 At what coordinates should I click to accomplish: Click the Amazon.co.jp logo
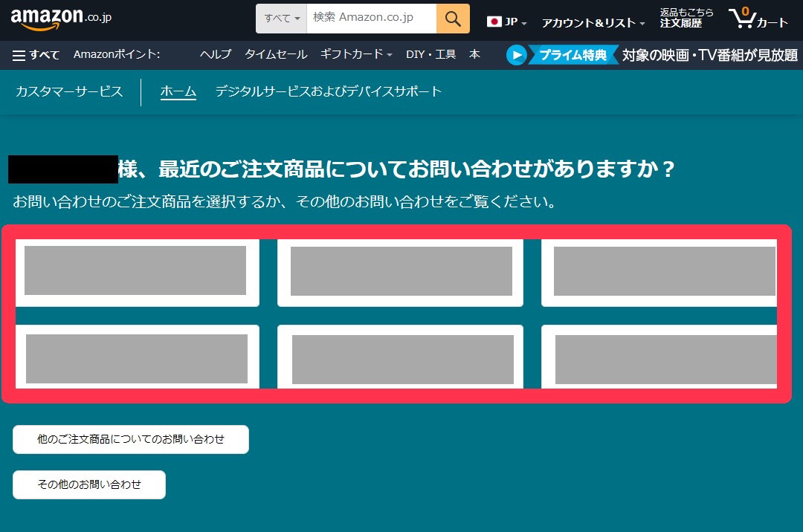[61, 19]
